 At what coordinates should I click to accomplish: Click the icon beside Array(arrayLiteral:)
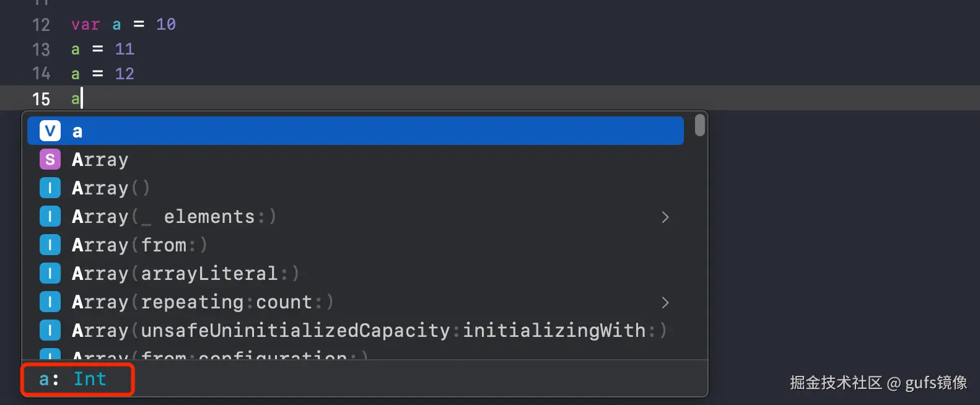tap(50, 273)
